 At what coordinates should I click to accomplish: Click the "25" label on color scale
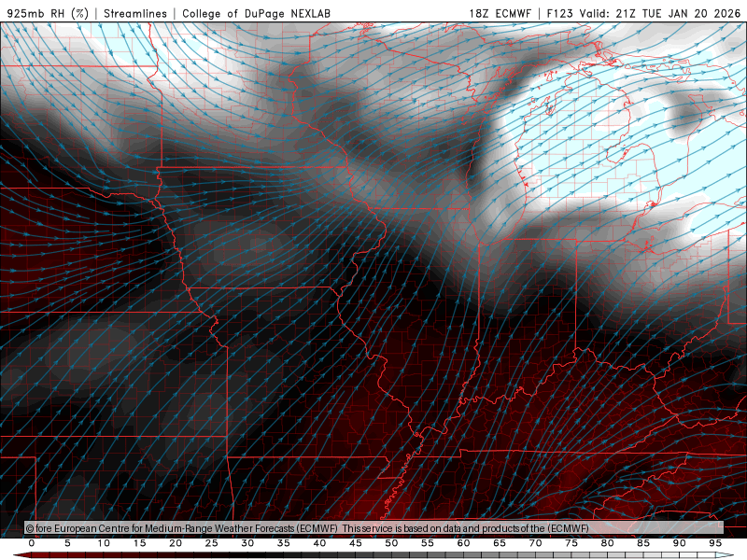pyautogui.click(x=212, y=543)
